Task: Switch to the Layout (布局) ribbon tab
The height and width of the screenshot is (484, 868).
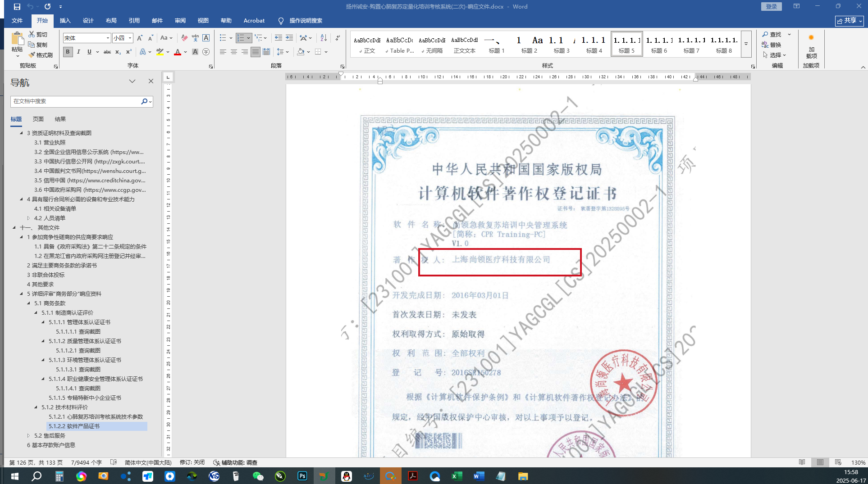Action: [x=111, y=20]
